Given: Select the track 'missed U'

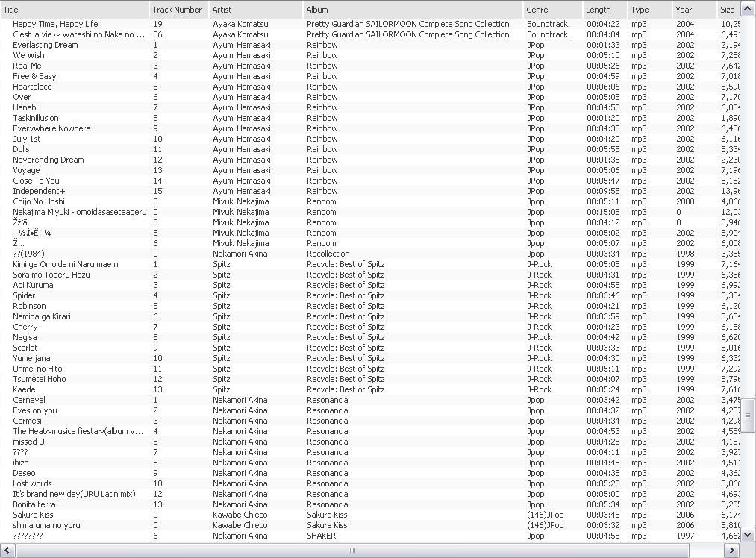Looking at the screenshot, I should click(28, 442).
